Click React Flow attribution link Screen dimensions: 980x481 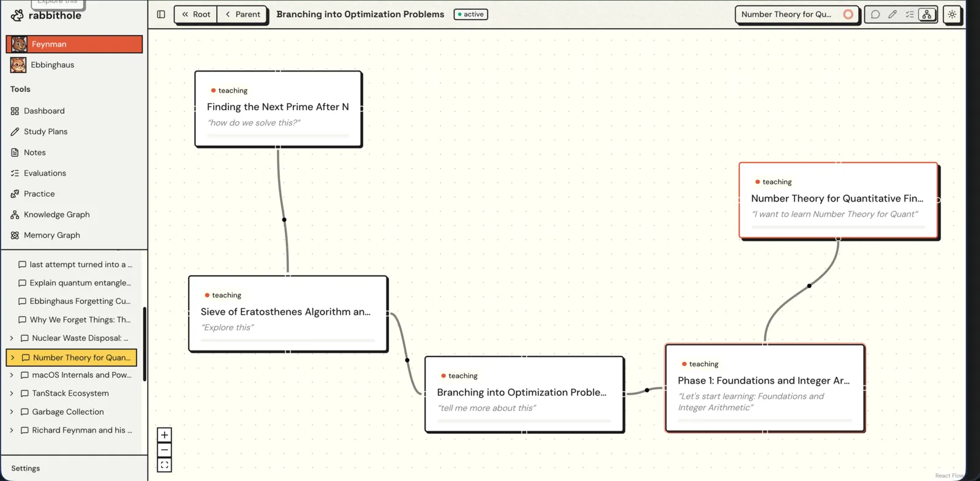pyautogui.click(x=949, y=475)
